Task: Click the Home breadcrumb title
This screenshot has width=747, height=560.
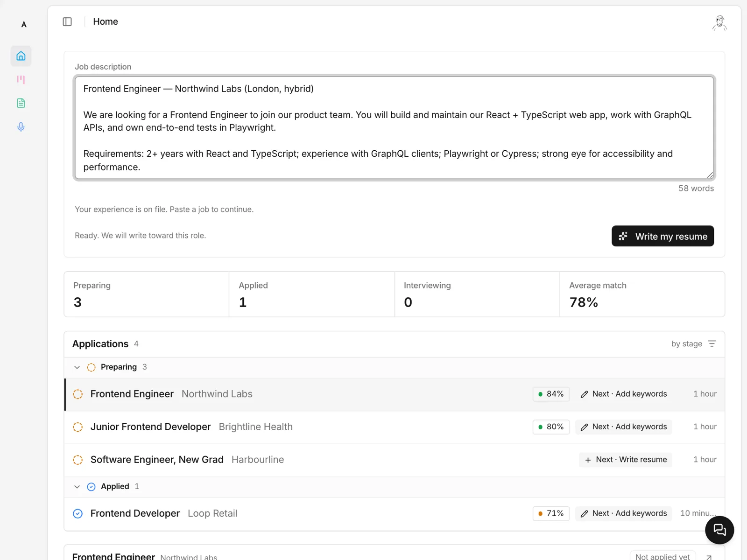Action: point(106,21)
